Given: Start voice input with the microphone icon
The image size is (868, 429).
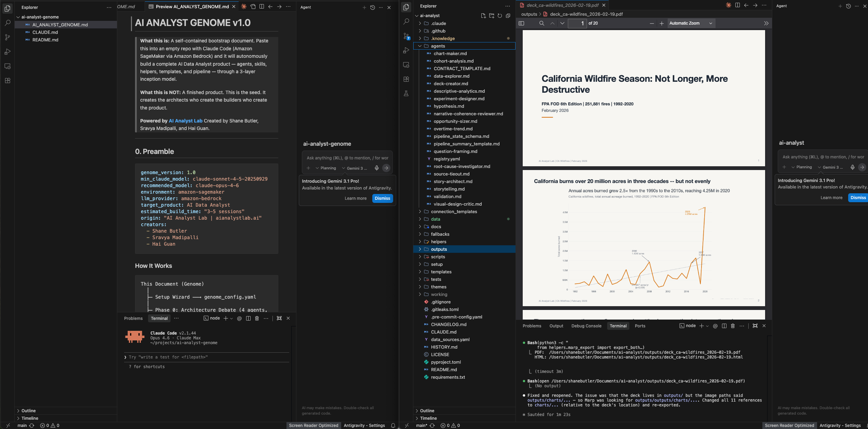Looking at the screenshot, I should pos(376,168).
